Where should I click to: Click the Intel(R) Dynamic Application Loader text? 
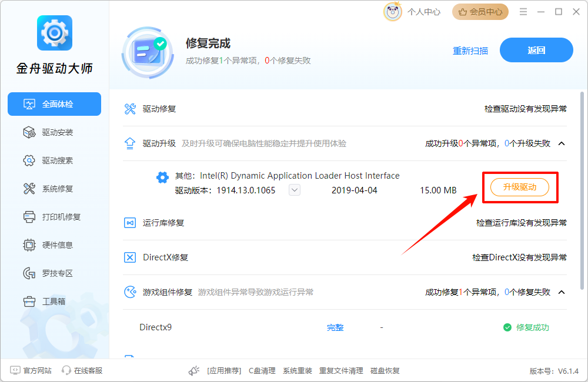coord(300,176)
